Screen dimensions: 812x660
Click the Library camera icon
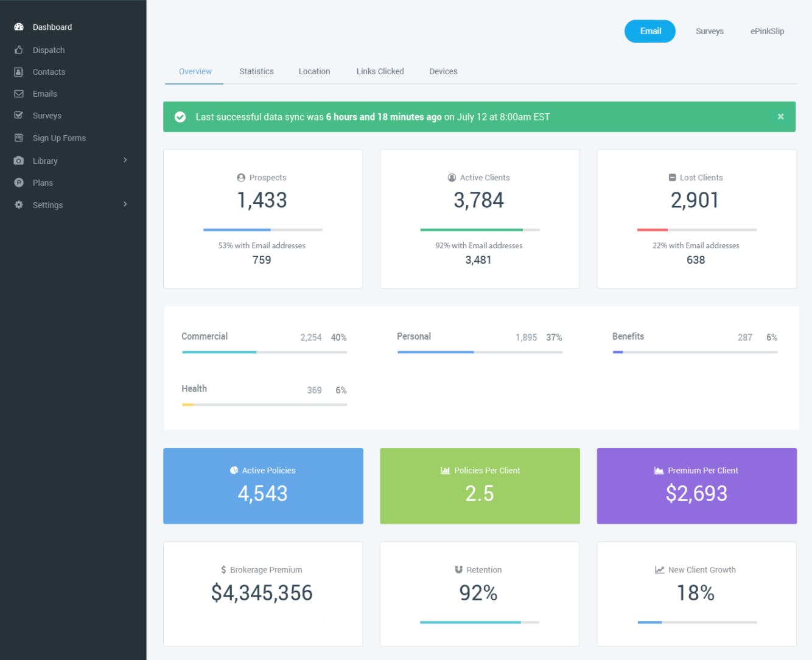pyautogui.click(x=19, y=161)
